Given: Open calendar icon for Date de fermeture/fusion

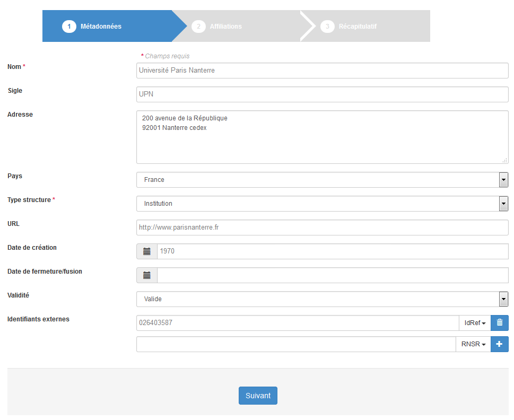Looking at the screenshot, I should pos(147,275).
